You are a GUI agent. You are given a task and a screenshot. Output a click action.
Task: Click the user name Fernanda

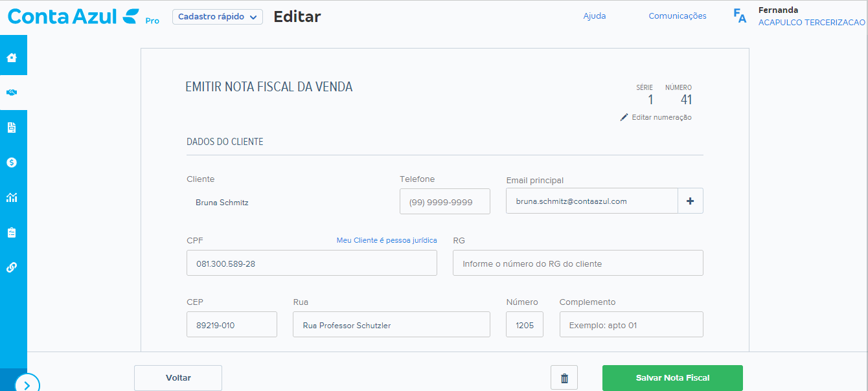(778, 10)
